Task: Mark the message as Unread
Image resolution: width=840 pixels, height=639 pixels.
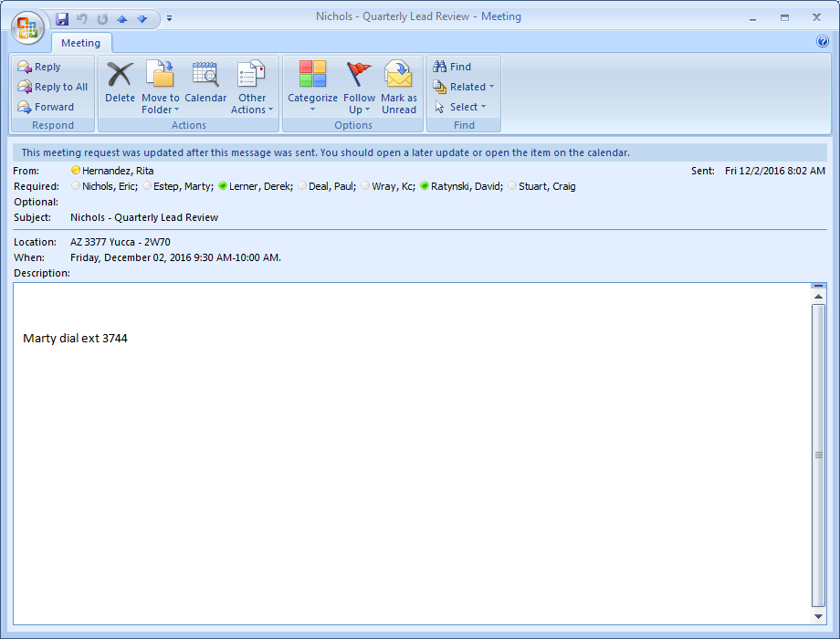Action: click(399, 88)
